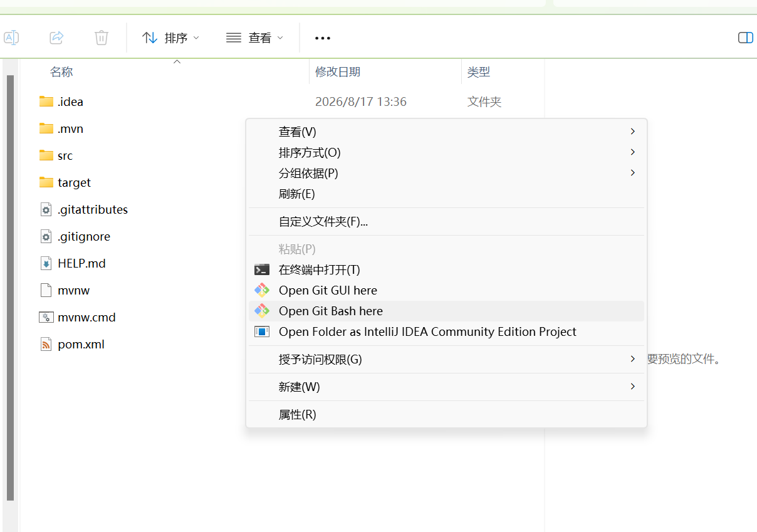Click the HELP.md file name
The height and width of the screenshot is (532, 757).
81,263
